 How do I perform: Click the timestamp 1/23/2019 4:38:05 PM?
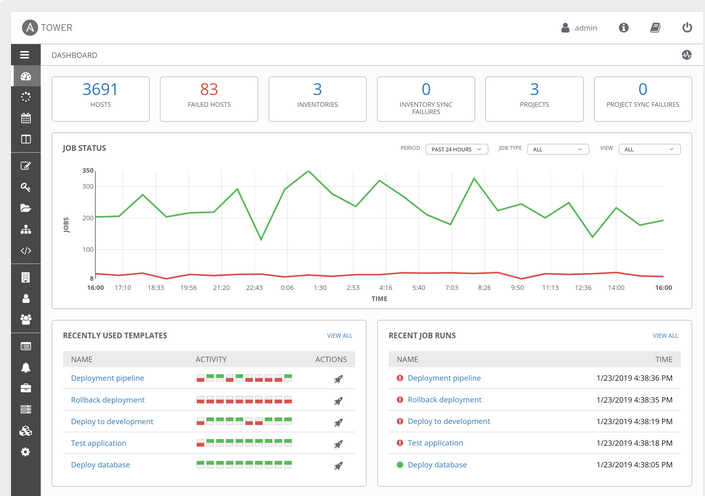click(634, 465)
